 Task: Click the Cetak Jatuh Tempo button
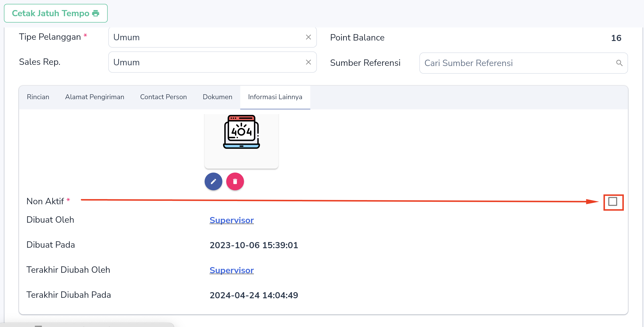click(x=56, y=13)
